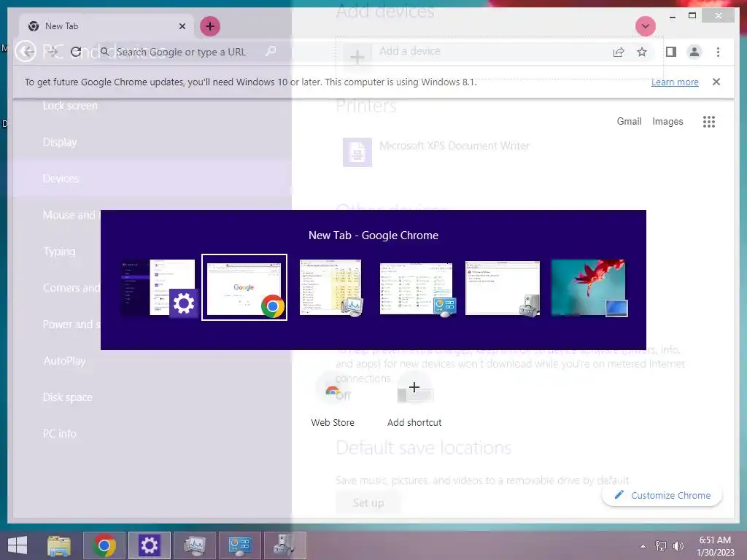Expand the tab search dropdown arrow
The width and height of the screenshot is (747, 560).
click(x=646, y=26)
